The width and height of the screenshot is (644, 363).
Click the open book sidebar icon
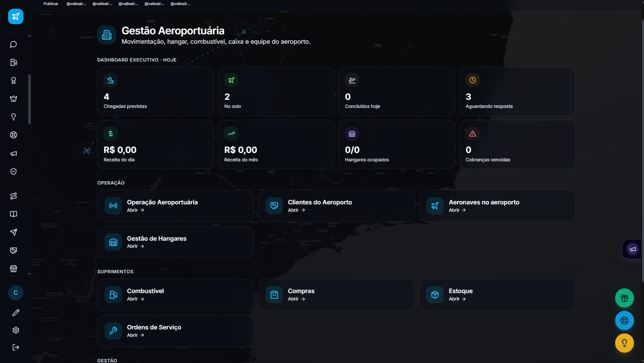pos(13,214)
